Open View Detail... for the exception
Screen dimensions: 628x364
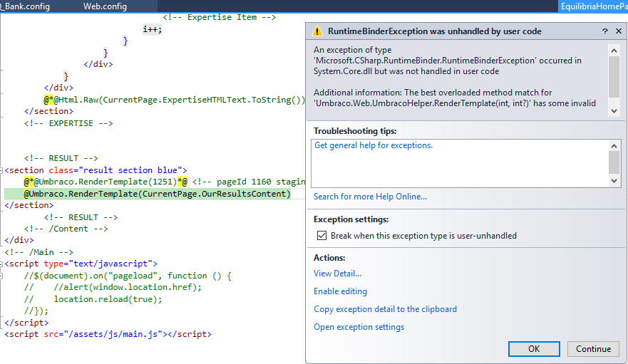[337, 274]
